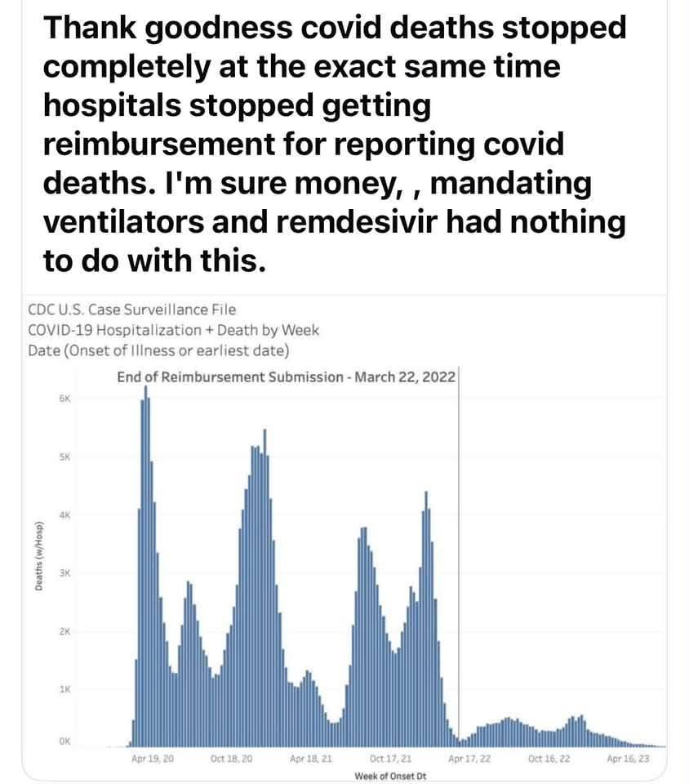
Task: Click the 6K y-axis label
Action: (65, 399)
